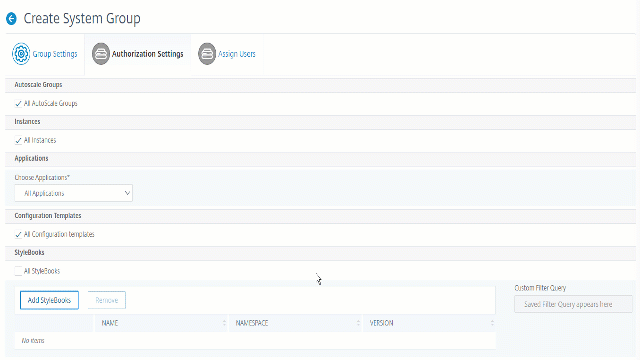Sort StyleBooks table by NAME column
The height and width of the screenshot is (360, 640).
pos(161,323)
